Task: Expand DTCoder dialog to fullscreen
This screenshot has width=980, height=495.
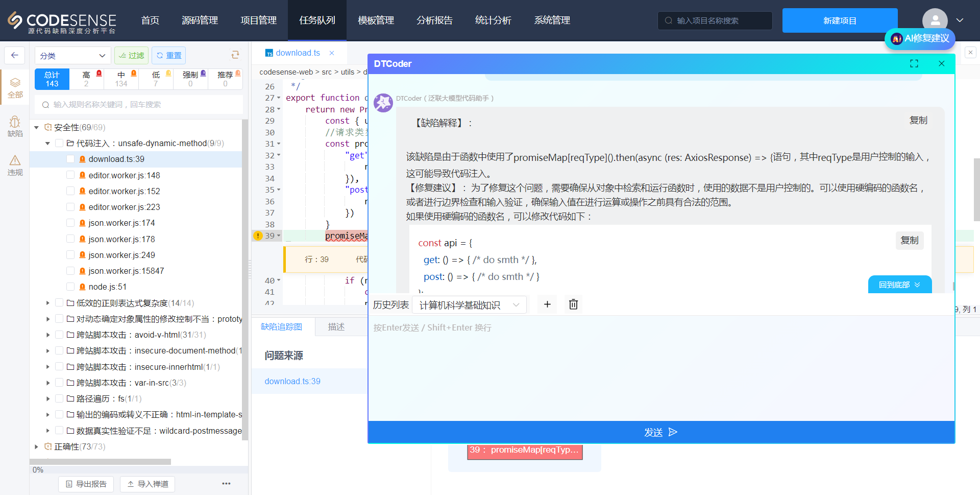Action: [x=914, y=64]
